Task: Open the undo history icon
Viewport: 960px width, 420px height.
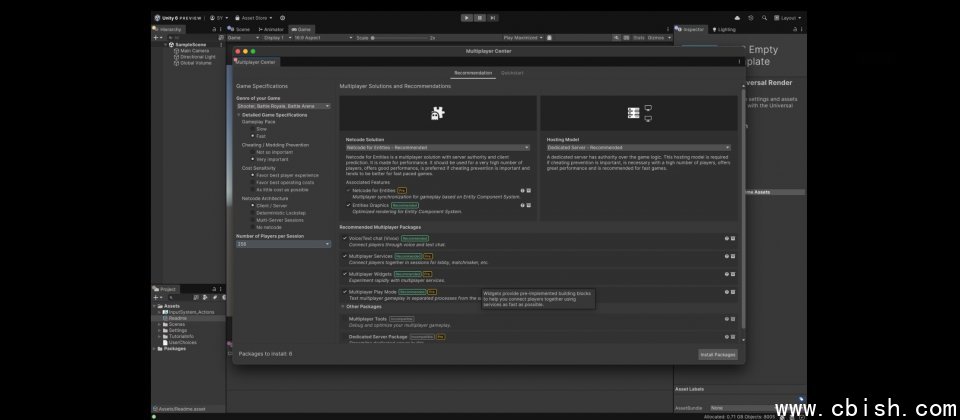Action: pyautogui.click(x=751, y=18)
